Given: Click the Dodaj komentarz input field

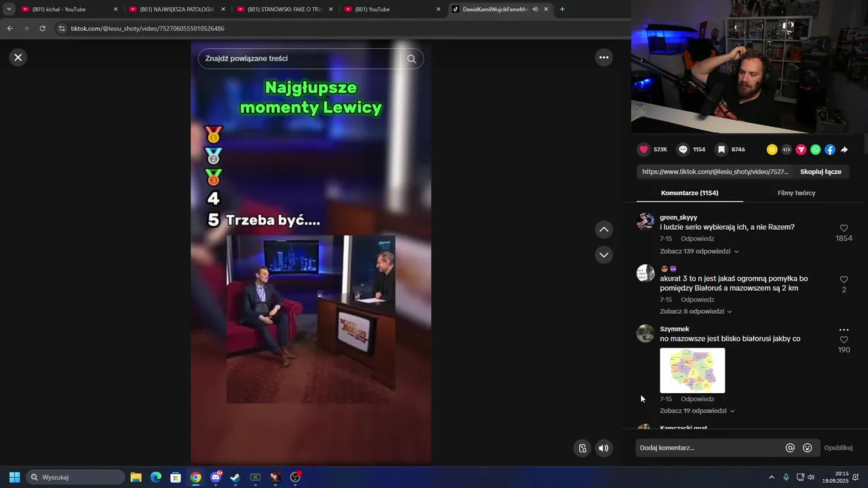Looking at the screenshot, I should (709, 448).
